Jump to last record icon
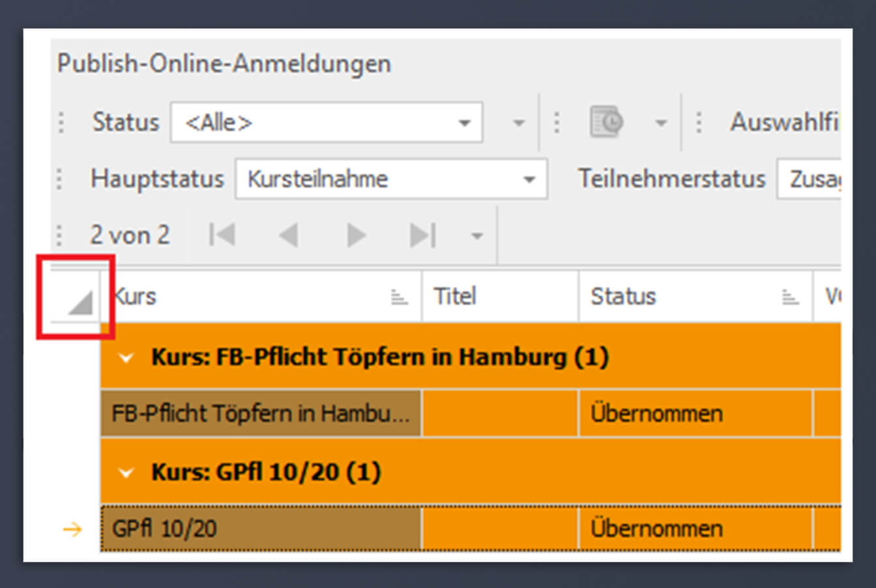This screenshot has width=876, height=588. (422, 235)
